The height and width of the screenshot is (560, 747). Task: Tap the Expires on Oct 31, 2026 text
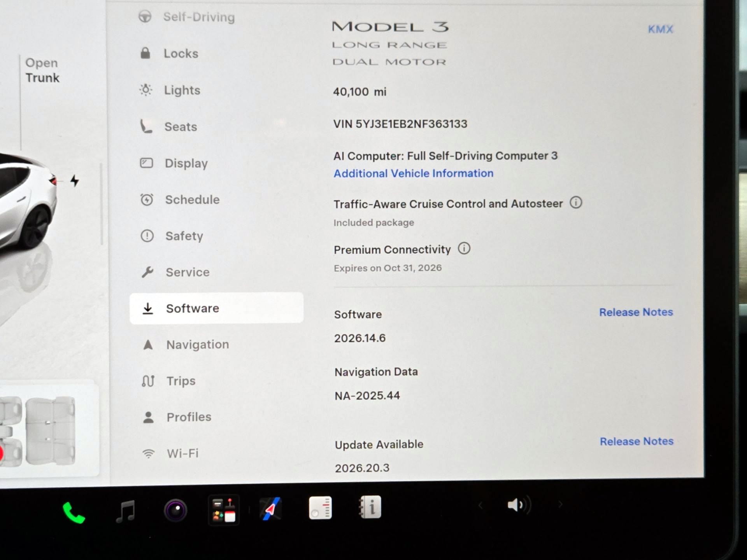tap(388, 268)
